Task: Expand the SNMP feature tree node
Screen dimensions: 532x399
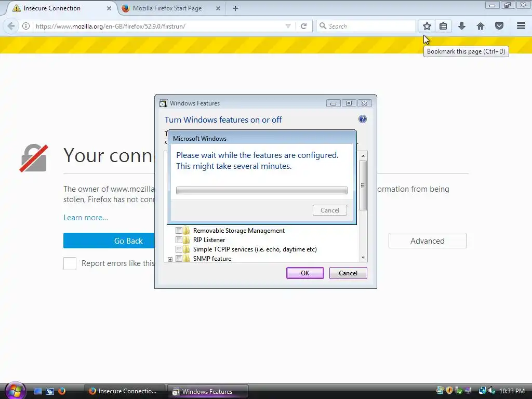Action: point(170,259)
